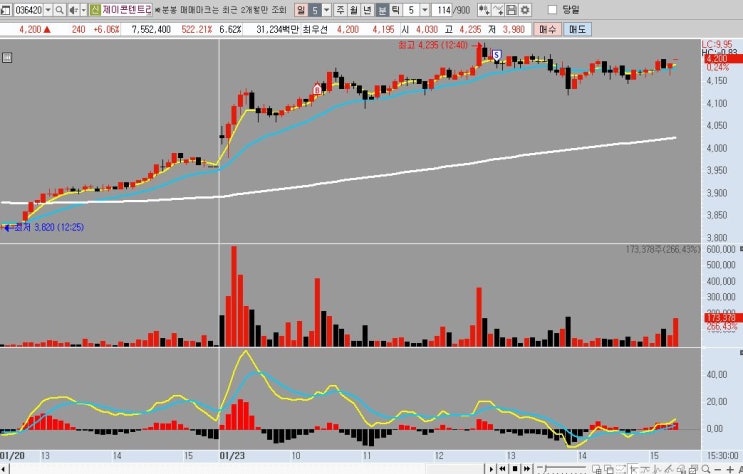
Task: Click the rewind button in bottom toolbar
Action: pyautogui.click(x=502, y=469)
